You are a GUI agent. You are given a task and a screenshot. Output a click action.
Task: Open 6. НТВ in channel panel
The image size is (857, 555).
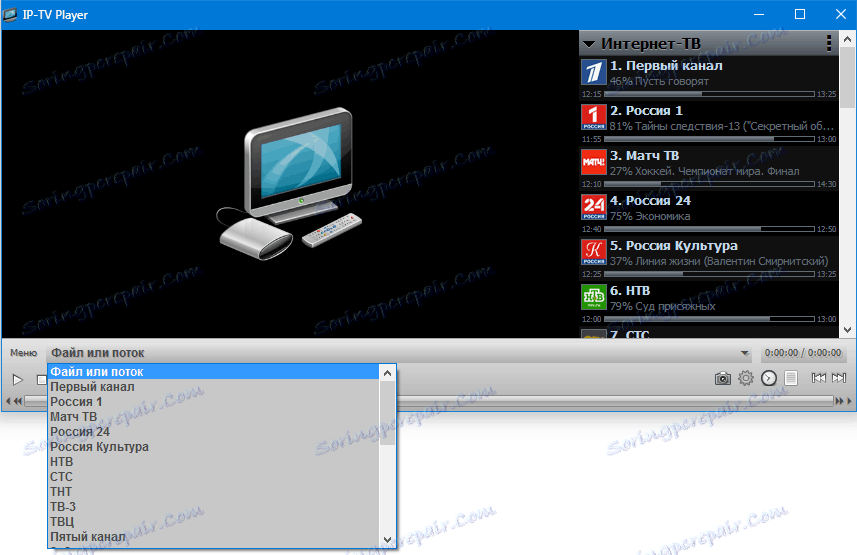coord(709,302)
